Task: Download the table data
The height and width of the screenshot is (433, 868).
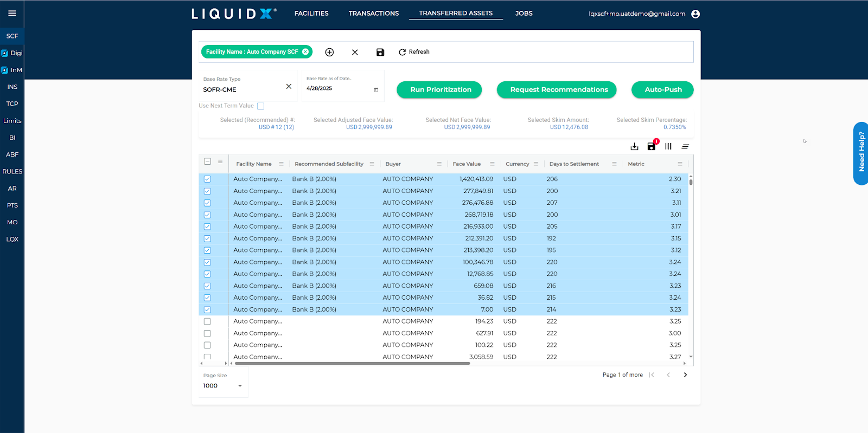Action: pos(634,146)
